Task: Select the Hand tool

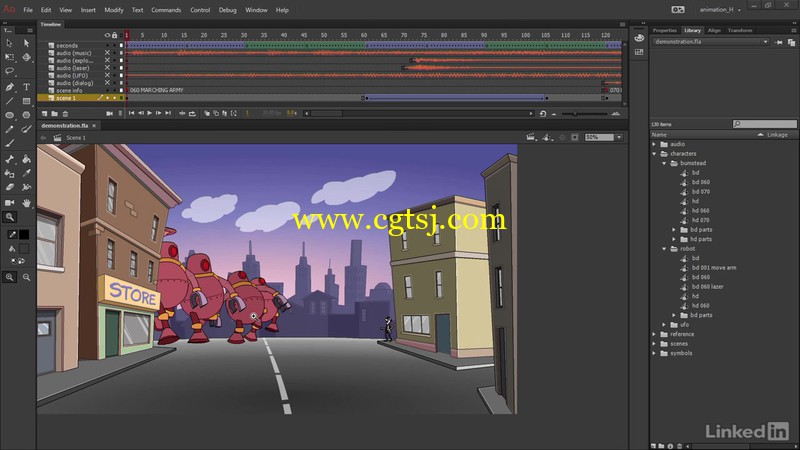Action: coord(26,203)
